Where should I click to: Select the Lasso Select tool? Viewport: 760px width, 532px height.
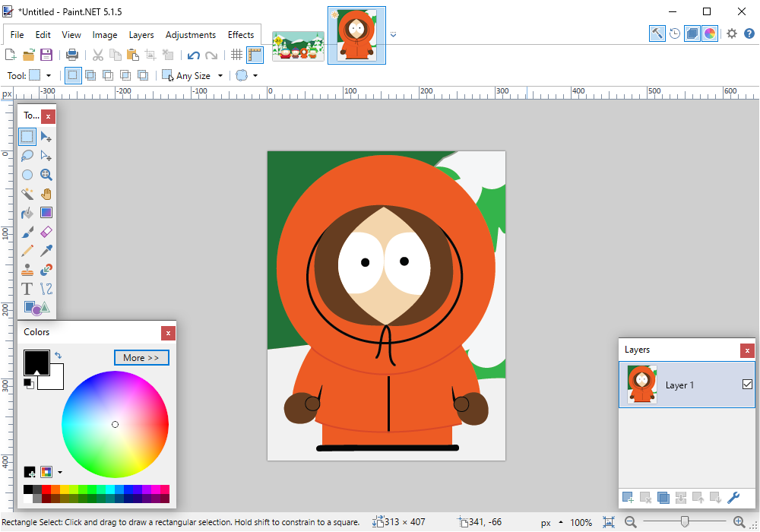pyautogui.click(x=27, y=156)
